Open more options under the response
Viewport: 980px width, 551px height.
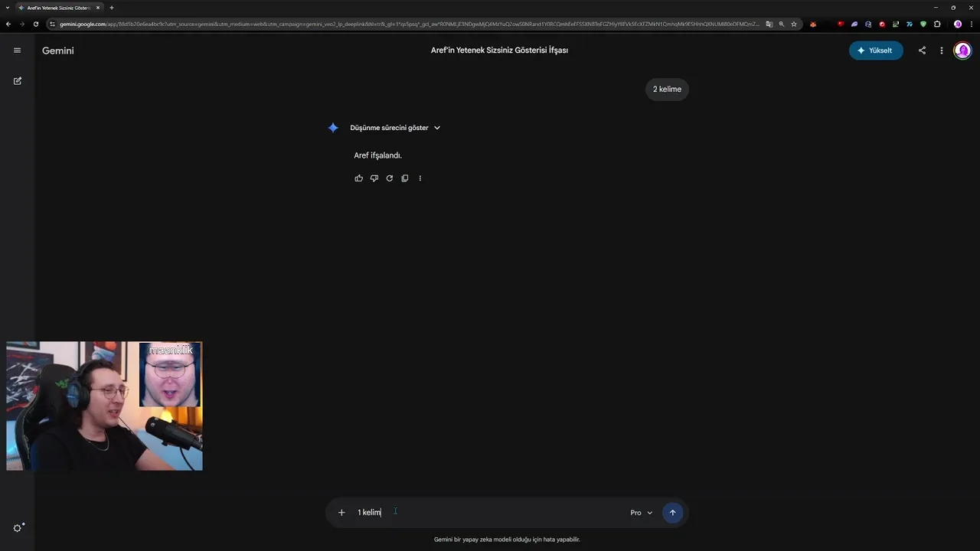click(x=420, y=178)
